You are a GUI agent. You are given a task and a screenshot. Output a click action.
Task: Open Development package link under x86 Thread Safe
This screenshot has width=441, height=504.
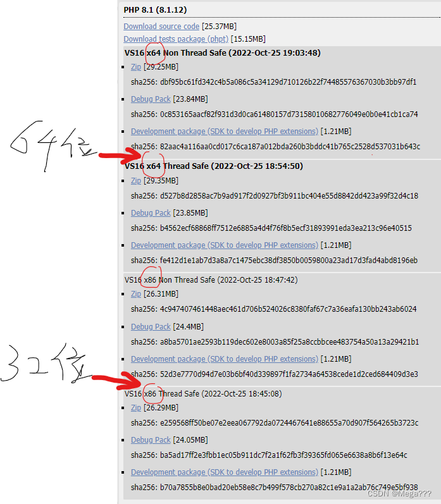pos(225,472)
